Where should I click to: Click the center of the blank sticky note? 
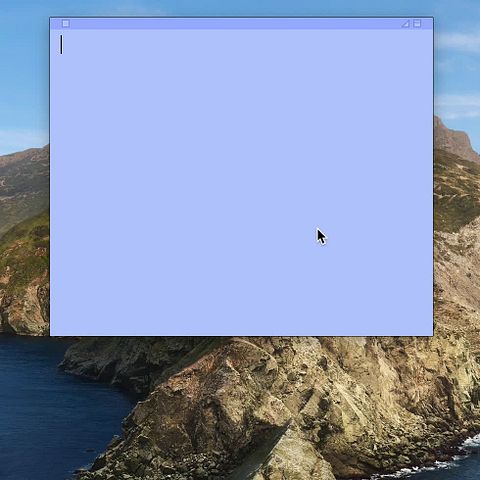pyautogui.click(x=241, y=182)
